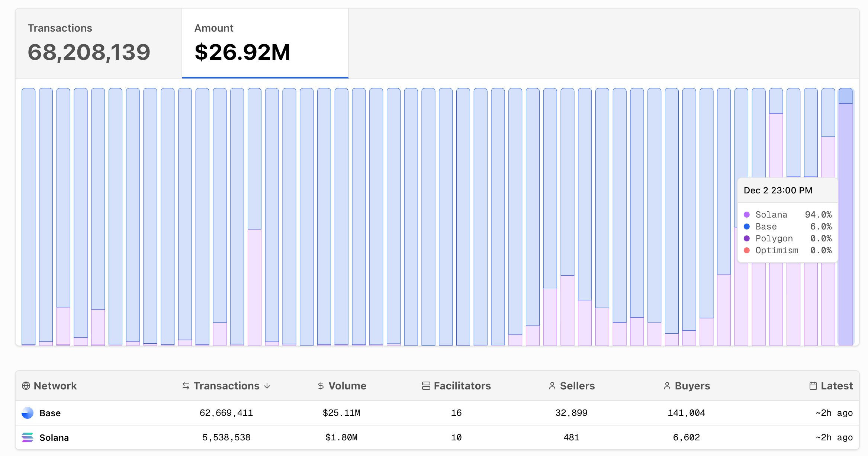Click the dollar sign icon beside Volume

coord(321,386)
